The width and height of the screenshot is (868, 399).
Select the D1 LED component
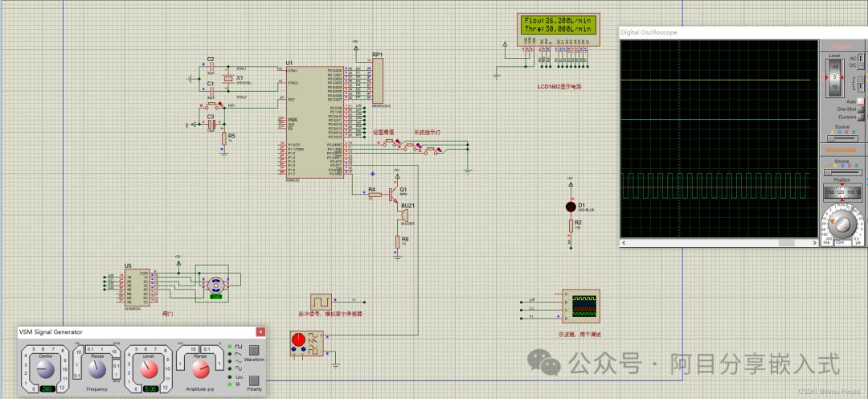coord(570,207)
